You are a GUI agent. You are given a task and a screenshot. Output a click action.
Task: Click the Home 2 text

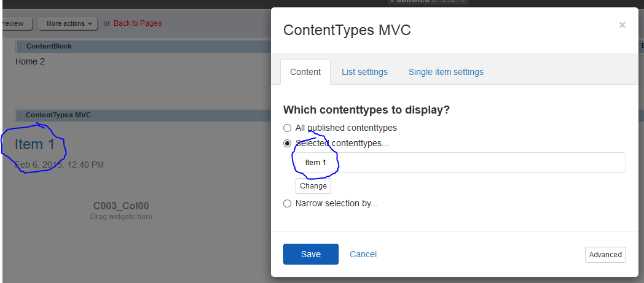click(x=30, y=61)
